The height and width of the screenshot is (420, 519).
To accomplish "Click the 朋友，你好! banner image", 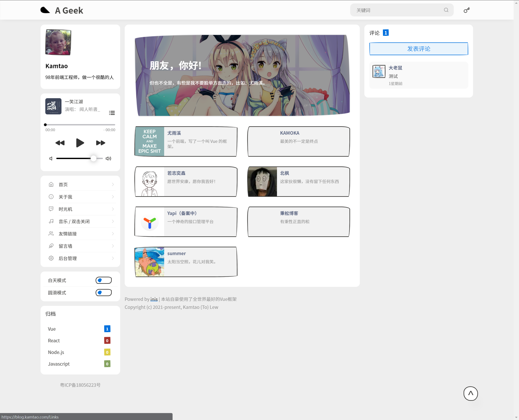I will [x=242, y=76].
